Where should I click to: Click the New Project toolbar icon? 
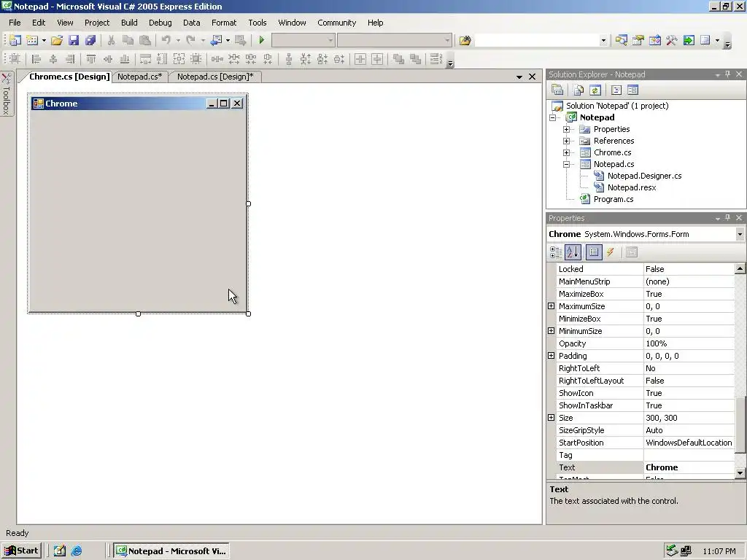tap(15, 41)
